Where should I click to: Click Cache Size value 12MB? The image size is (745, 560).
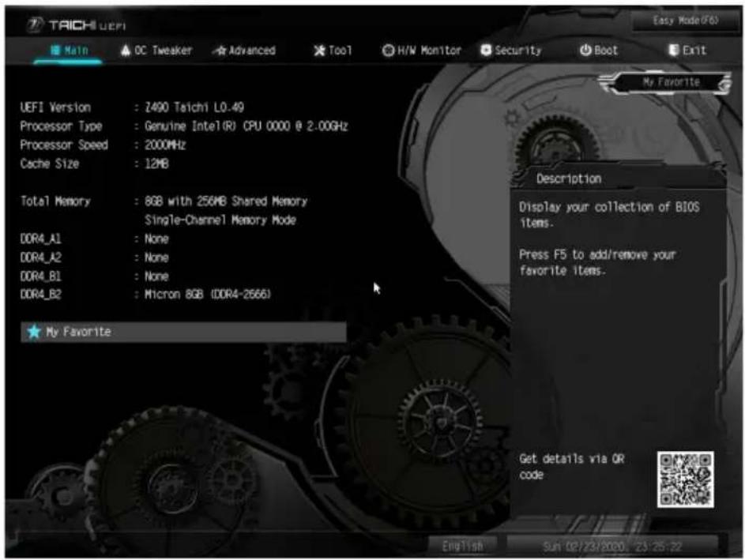pos(156,163)
